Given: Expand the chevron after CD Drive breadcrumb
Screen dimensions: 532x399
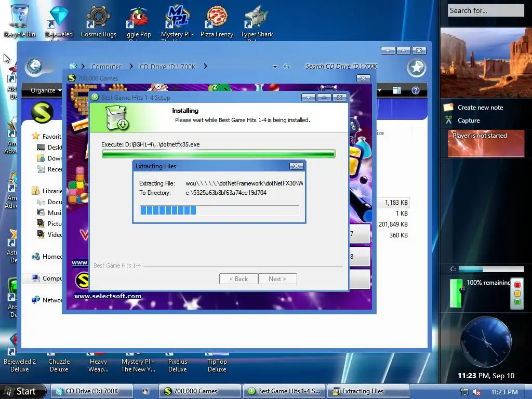Looking at the screenshot, I should point(205,66).
